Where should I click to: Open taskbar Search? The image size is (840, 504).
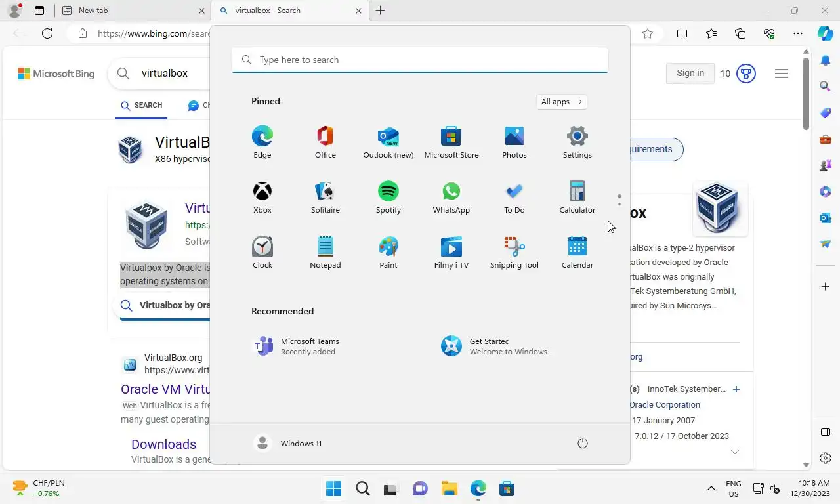(x=362, y=488)
